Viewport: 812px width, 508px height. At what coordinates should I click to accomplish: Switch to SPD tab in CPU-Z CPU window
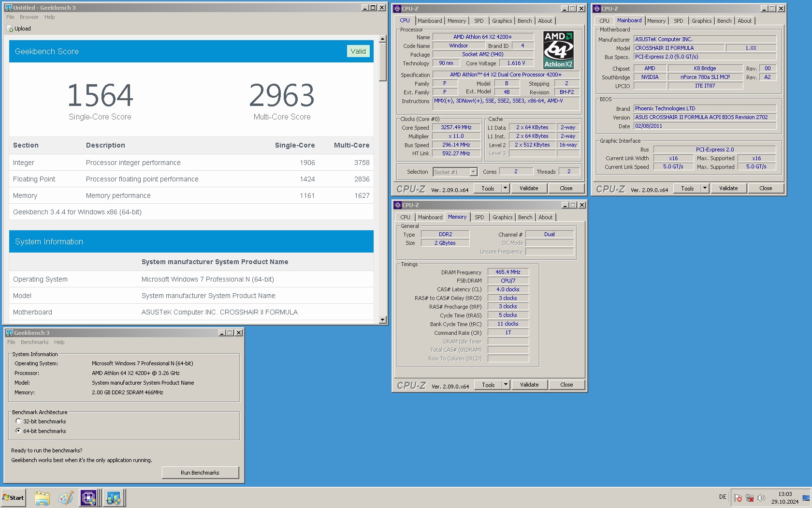(x=478, y=21)
